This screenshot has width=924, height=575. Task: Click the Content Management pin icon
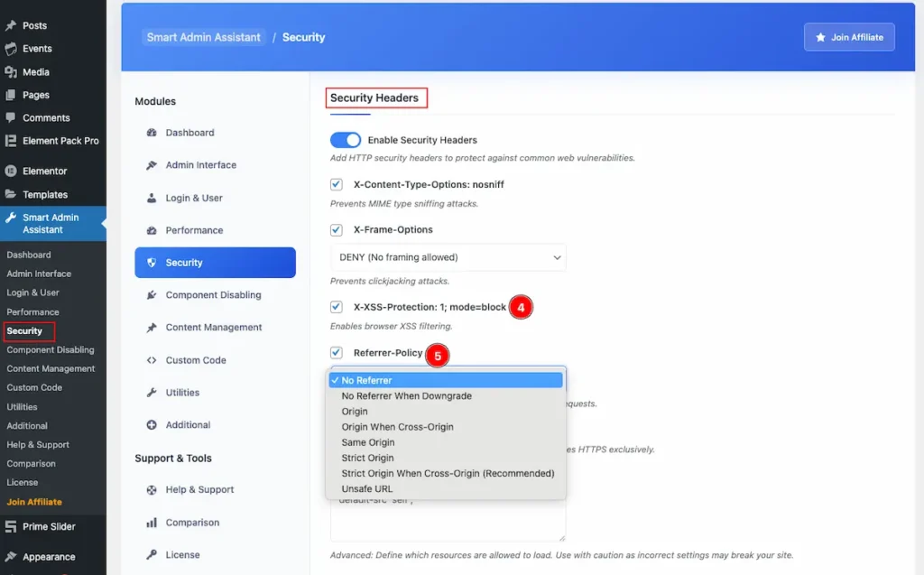pyautogui.click(x=152, y=328)
